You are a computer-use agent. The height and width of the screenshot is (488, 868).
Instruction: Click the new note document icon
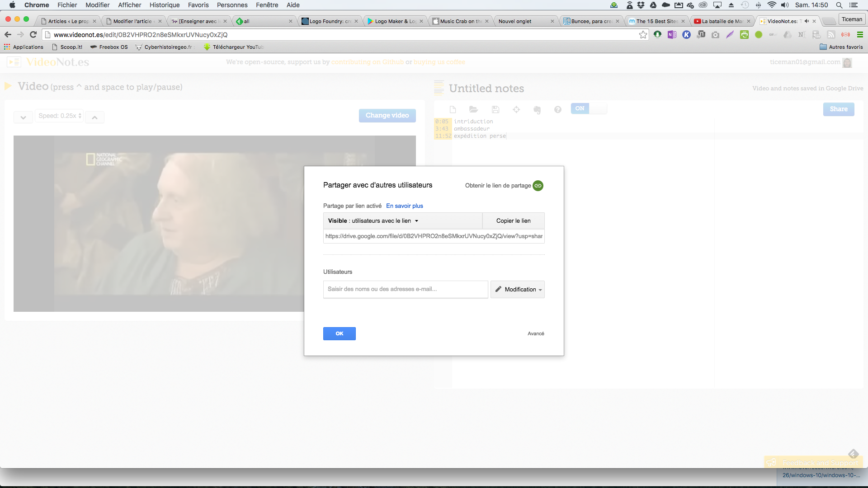point(453,109)
